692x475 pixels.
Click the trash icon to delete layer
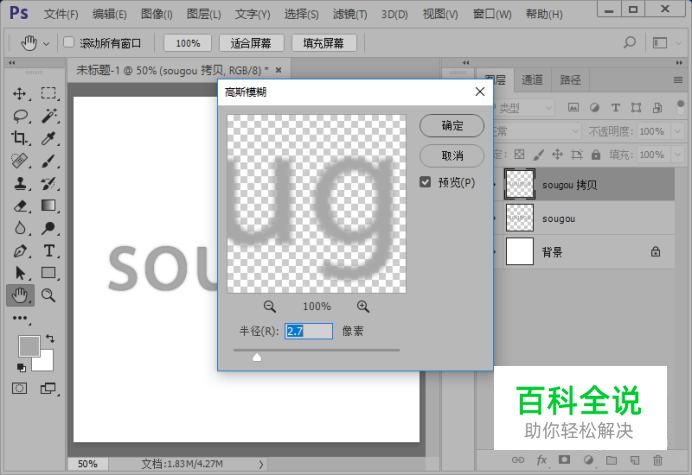pos(658,460)
